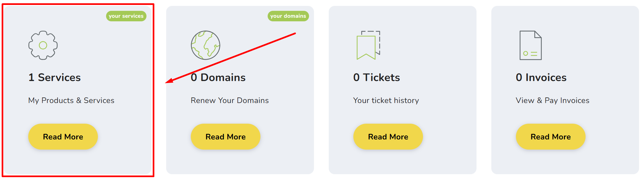Click the document icon on Invoices card
This screenshot has height=186, width=644.
point(530,45)
